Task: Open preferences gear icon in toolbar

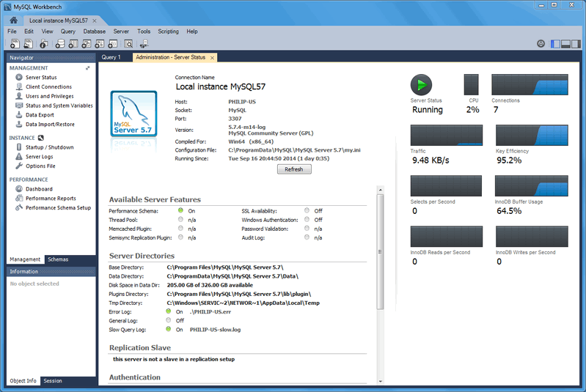Action: pos(541,44)
